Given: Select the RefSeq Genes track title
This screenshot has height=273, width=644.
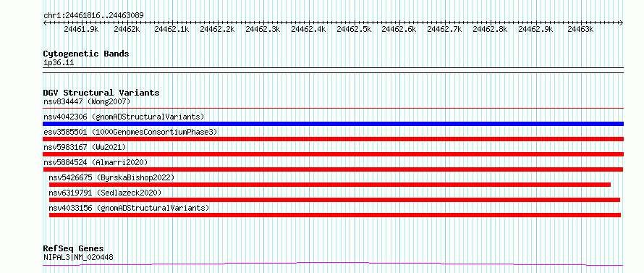Looking at the screenshot, I should pos(74,249).
